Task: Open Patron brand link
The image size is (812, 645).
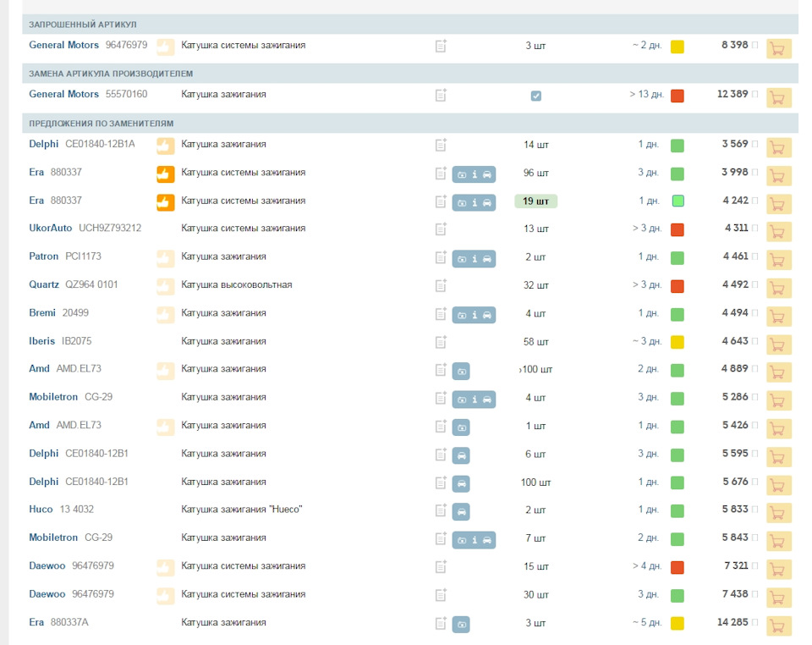Action: pos(43,256)
